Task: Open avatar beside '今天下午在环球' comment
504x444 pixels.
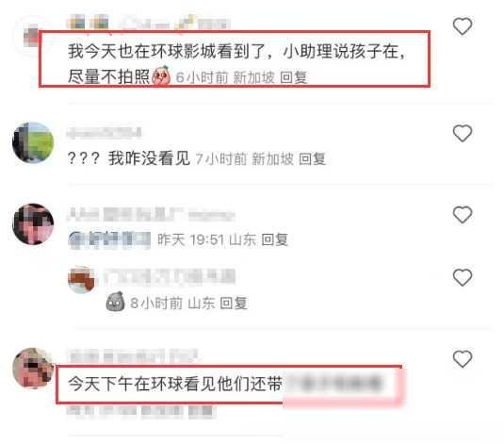Action: 33,368
